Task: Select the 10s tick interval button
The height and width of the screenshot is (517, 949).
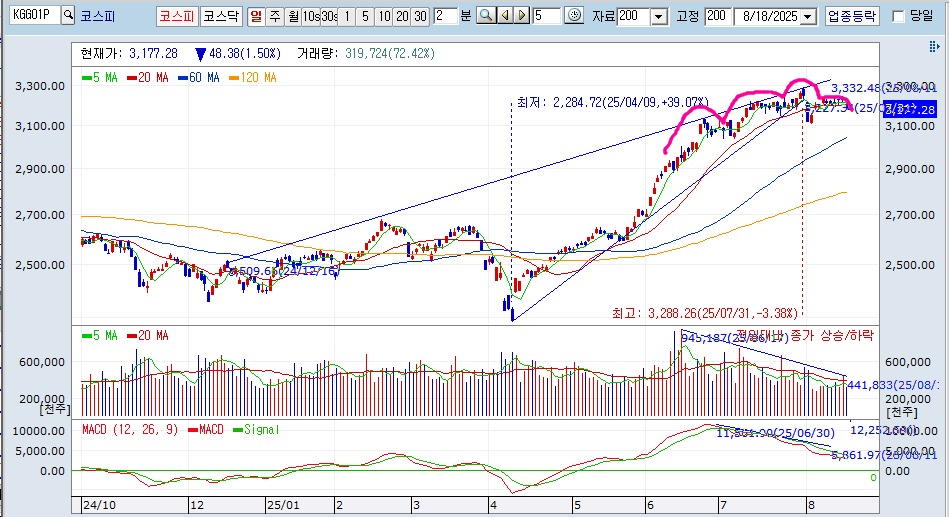Action: click(x=311, y=16)
